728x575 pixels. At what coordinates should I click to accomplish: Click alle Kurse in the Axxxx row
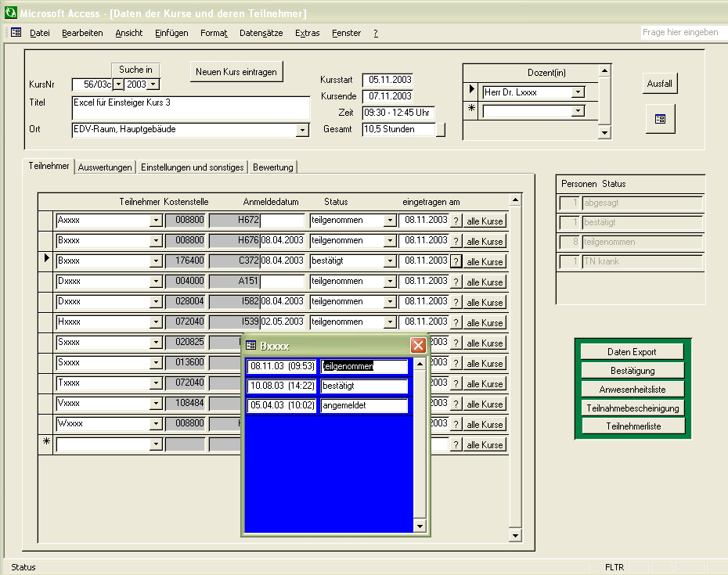pyautogui.click(x=485, y=221)
